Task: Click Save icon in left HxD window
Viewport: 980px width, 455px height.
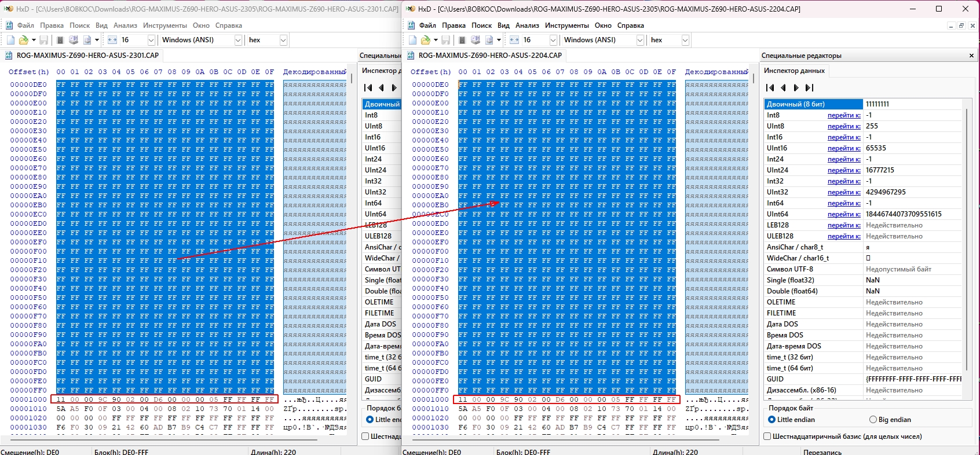Action: pyautogui.click(x=43, y=40)
